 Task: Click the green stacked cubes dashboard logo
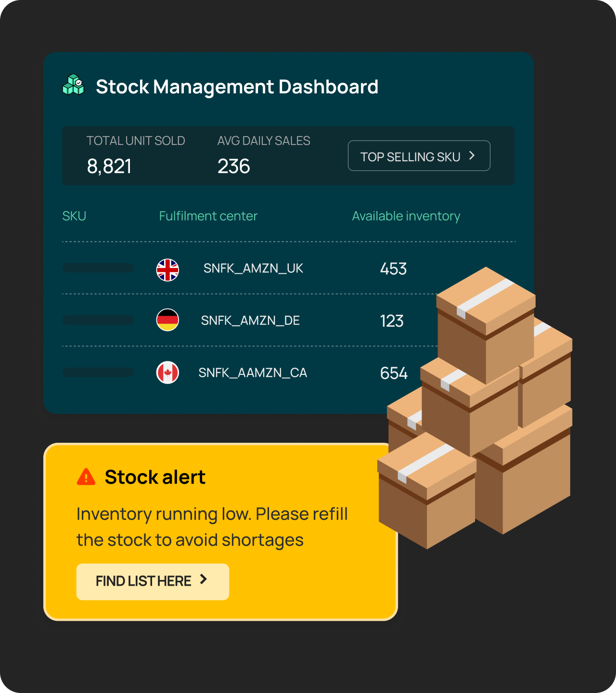click(73, 85)
